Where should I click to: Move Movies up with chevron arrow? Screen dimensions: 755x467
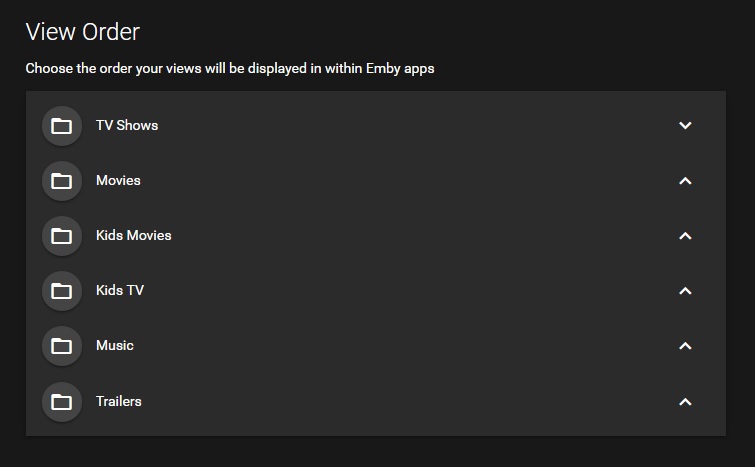(685, 181)
